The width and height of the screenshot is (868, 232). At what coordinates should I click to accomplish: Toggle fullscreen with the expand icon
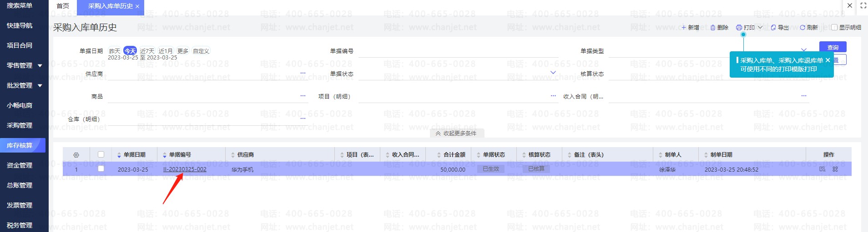[x=863, y=6]
